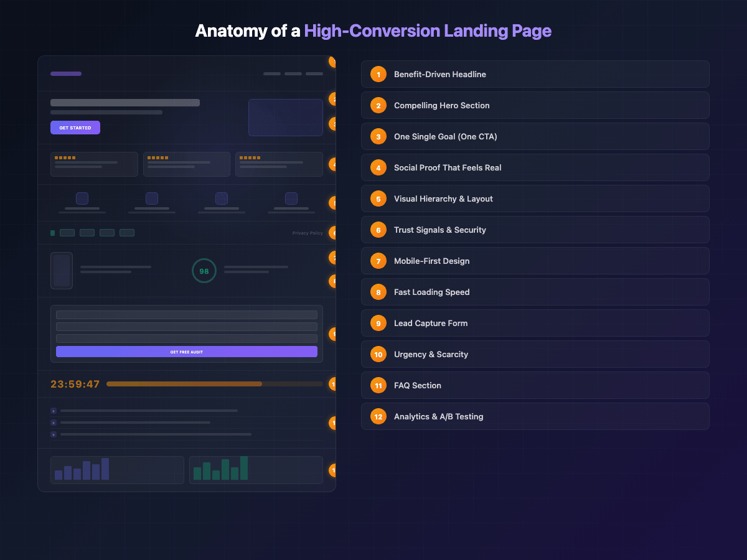This screenshot has height=560, width=747.
Task: Click the phone mockup in Mobile-First section
Action: [62, 271]
